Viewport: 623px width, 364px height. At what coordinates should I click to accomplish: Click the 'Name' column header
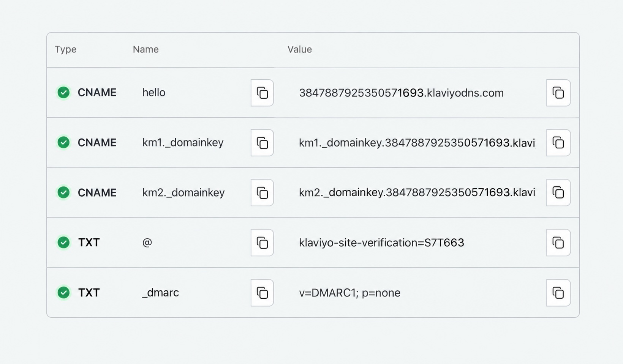point(145,49)
